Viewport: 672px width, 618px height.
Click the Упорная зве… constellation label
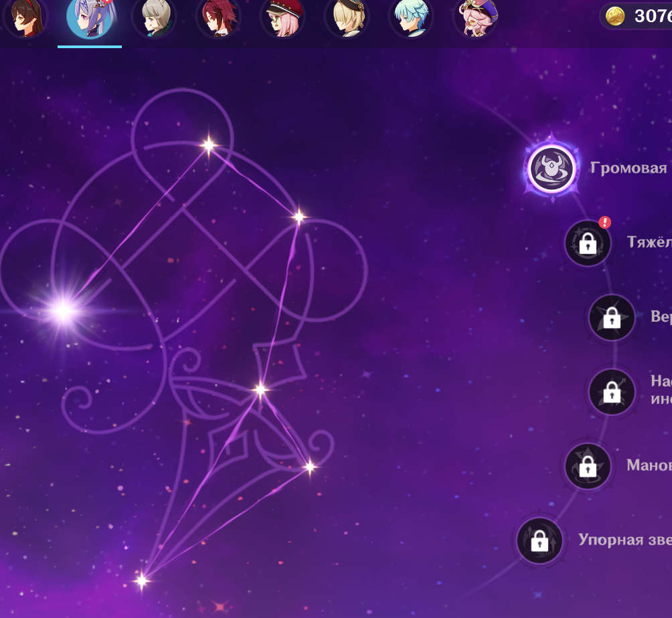625,540
